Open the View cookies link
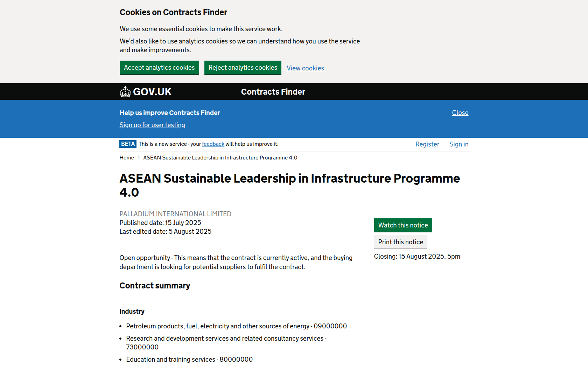Screen dimensions: 588x368 point(305,68)
